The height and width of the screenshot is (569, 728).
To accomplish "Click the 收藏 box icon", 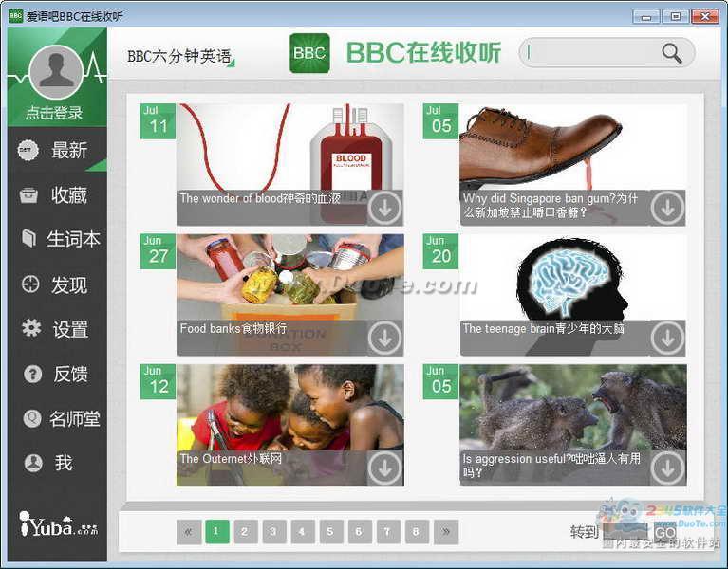I will pyautogui.click(x=28, y=195).
